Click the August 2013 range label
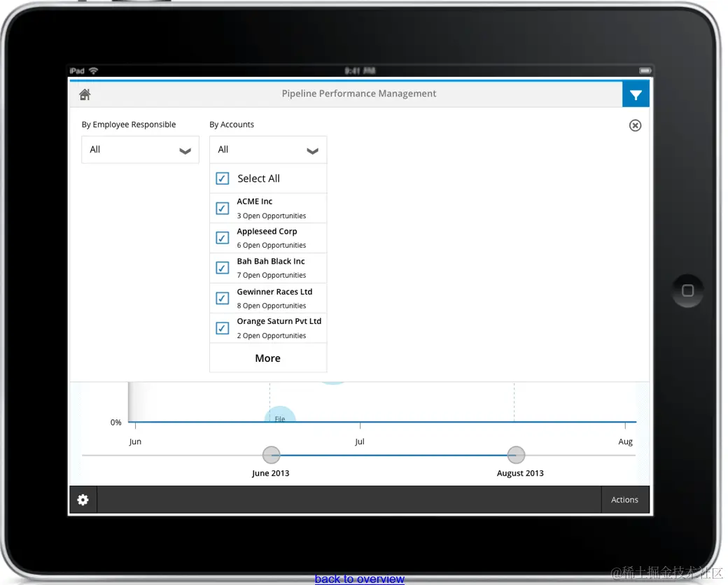 [x=520, y=473]
